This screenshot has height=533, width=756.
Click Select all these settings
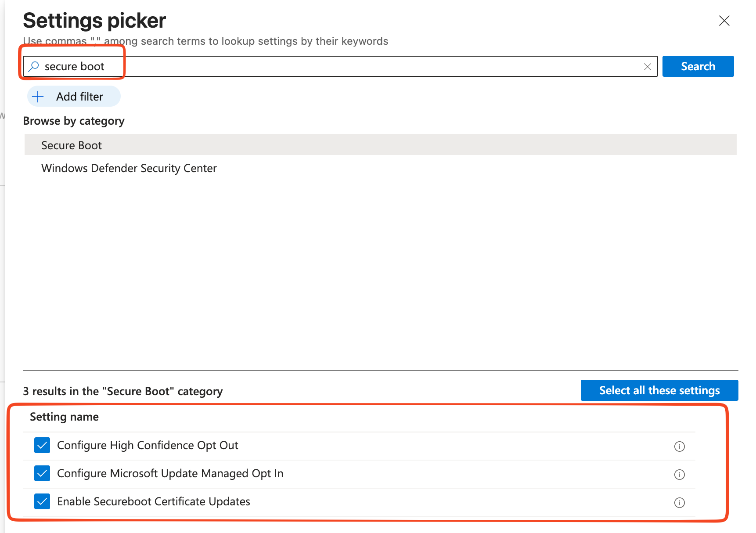(659, 390)
